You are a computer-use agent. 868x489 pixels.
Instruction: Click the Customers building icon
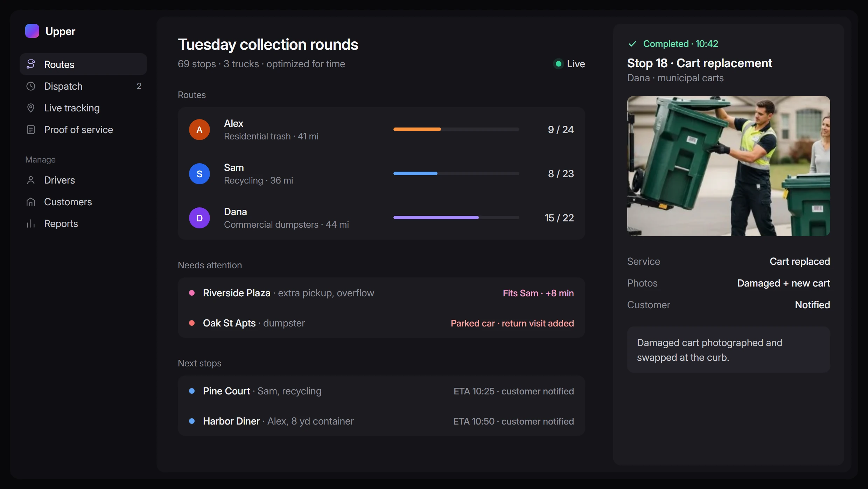click(x=31, y=202)
